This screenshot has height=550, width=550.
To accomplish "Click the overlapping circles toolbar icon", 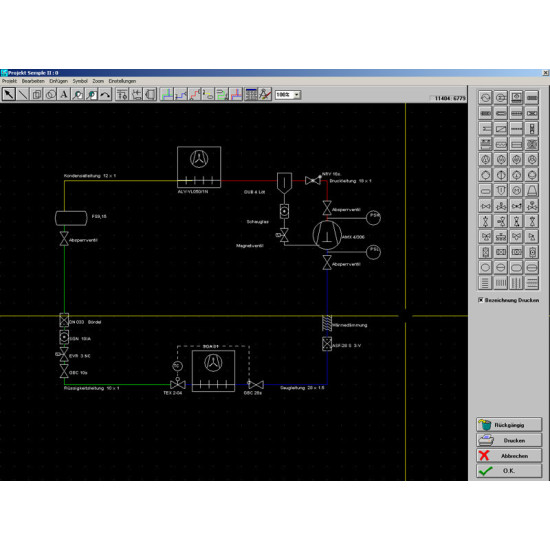I will [x=50, y=94].
